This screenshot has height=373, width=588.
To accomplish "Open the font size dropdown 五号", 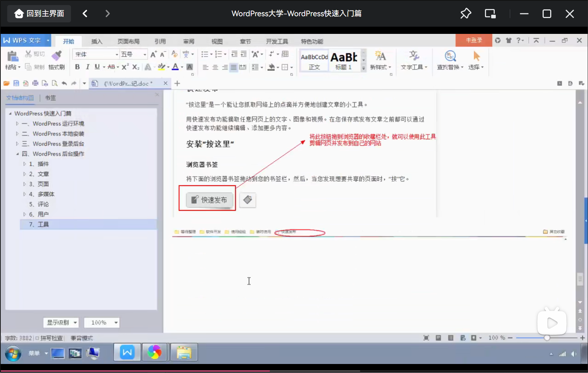I will pos(145,54).
